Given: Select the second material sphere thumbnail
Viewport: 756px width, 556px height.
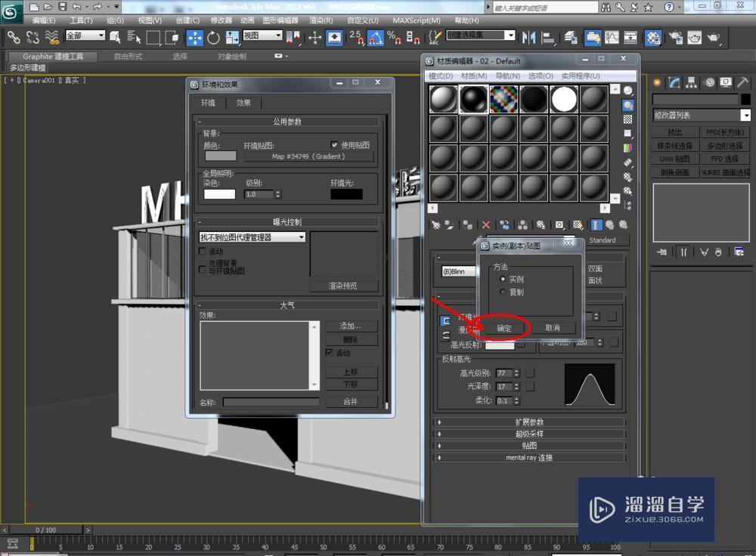Looking at the screenshot, I should click(x=473, y=98).
